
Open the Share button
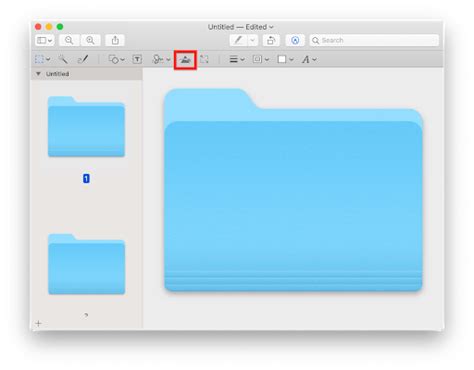pos(115,40)
